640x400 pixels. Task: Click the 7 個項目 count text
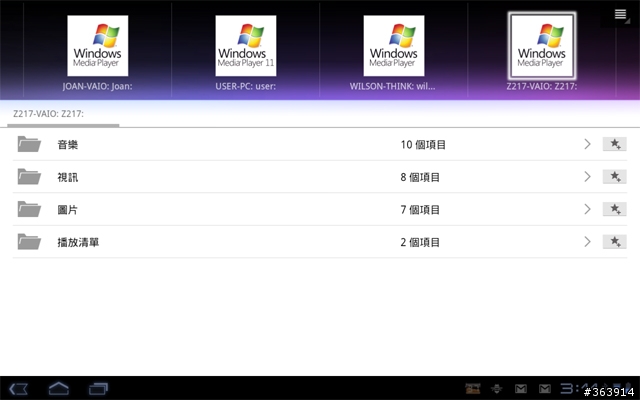click(420, 210)
